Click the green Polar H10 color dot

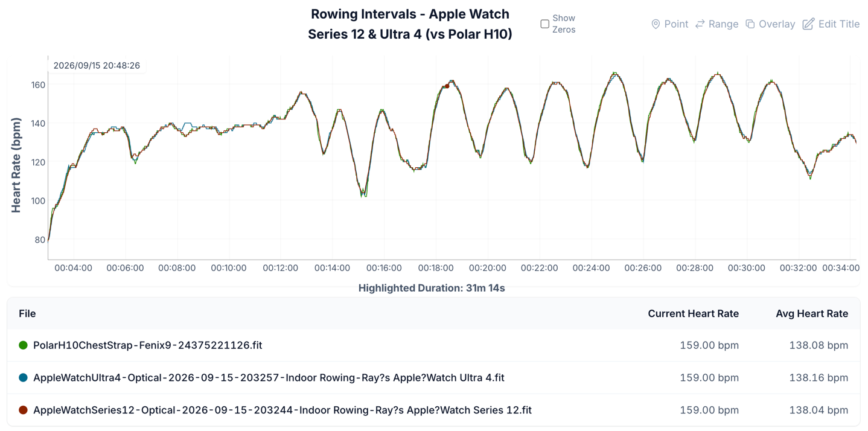click(x=23, y=345)
